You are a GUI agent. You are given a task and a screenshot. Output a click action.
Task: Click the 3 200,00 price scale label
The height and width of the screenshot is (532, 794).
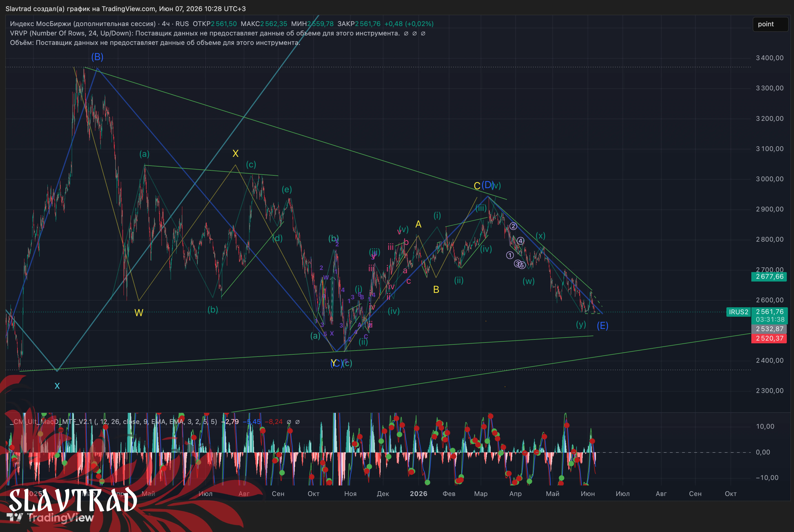pos(770,119)
